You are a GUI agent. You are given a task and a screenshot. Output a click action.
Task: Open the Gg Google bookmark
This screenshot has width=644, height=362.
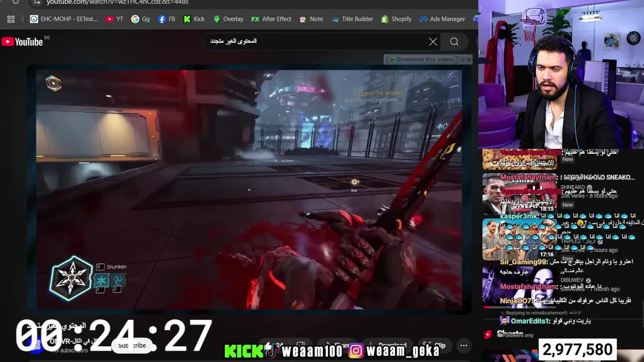tap(140, 19)
